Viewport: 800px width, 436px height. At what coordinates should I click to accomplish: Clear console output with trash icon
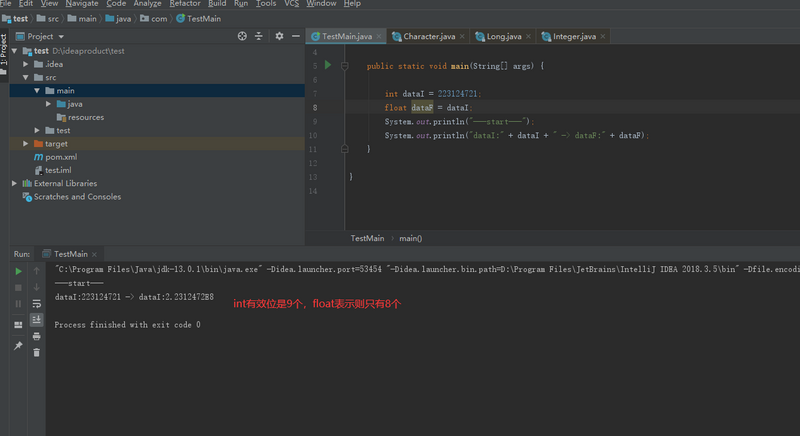tap(37, 352)
